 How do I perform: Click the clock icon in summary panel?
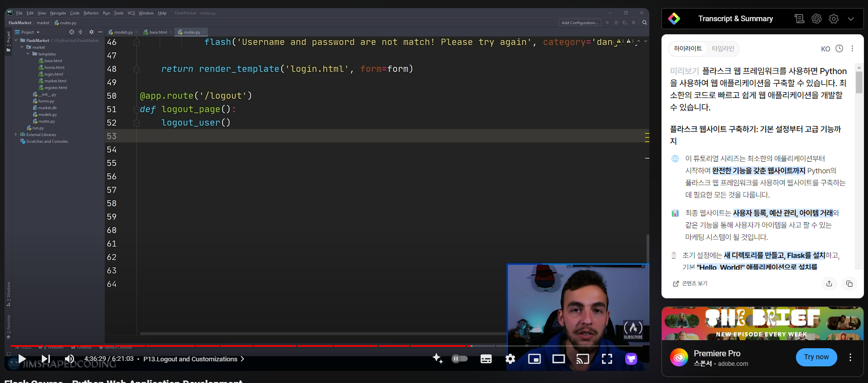point(839,48)
